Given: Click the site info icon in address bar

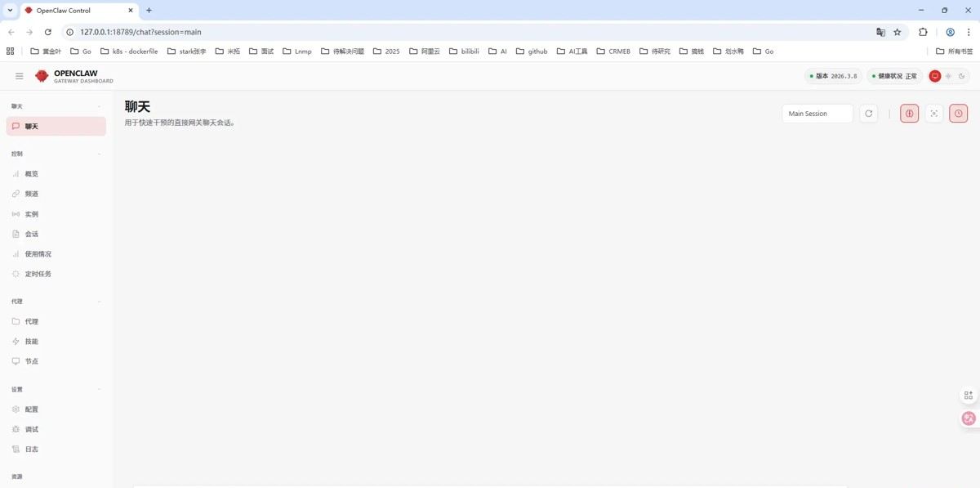Looking at the screenshot, I should [69, 32].
